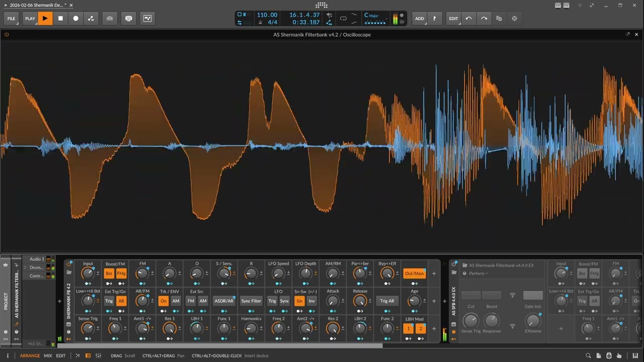Add remote control via plus beside Out/Main
The width and height of the screenshot is (644, 362).
point(434,274)
